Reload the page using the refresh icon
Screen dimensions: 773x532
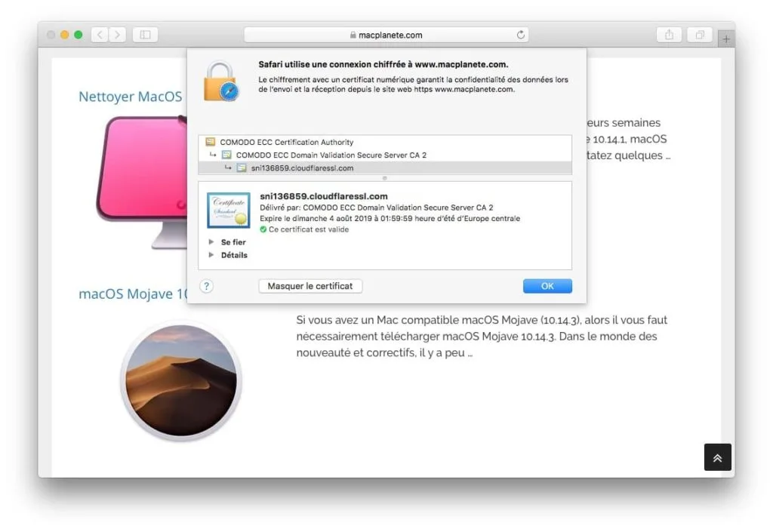(x=521, y=34)
